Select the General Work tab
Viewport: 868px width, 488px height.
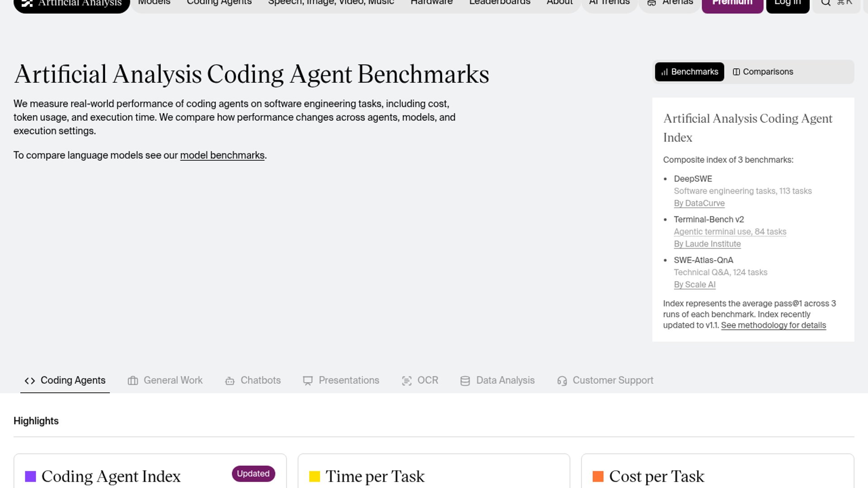(x=165, y=380)
